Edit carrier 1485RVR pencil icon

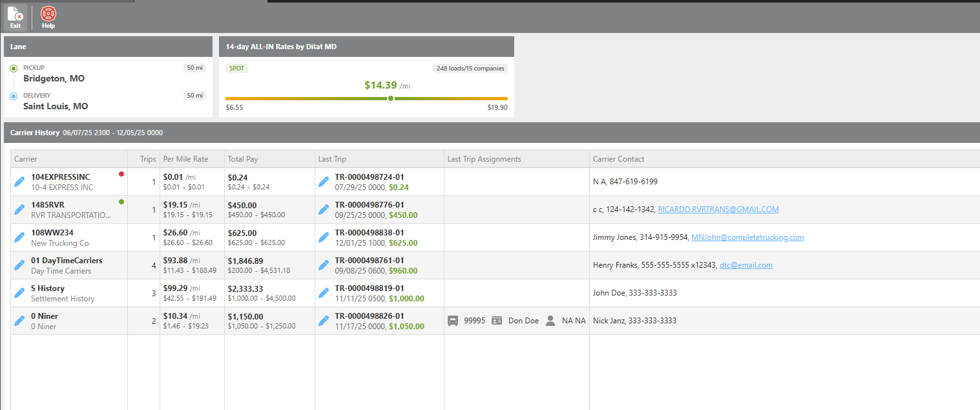point(20,210)
